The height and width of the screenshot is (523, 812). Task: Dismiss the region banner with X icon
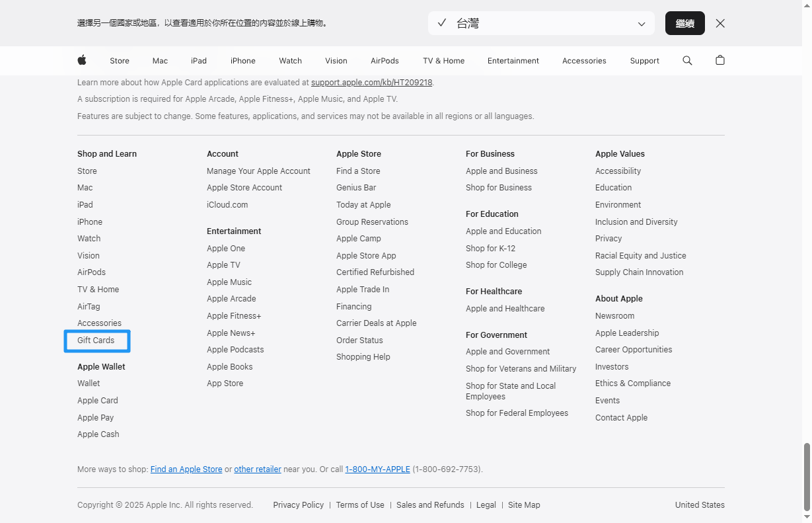pos(720,23)
